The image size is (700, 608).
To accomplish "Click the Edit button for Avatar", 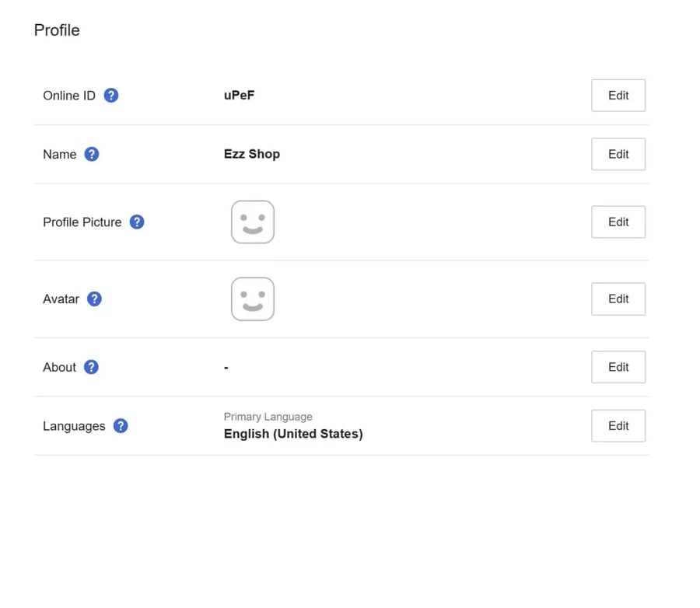I will click(618, 299).
